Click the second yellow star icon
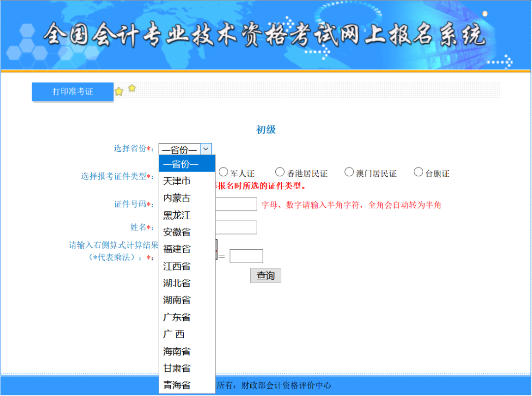 pyautogui.click(x=132, y=88)
